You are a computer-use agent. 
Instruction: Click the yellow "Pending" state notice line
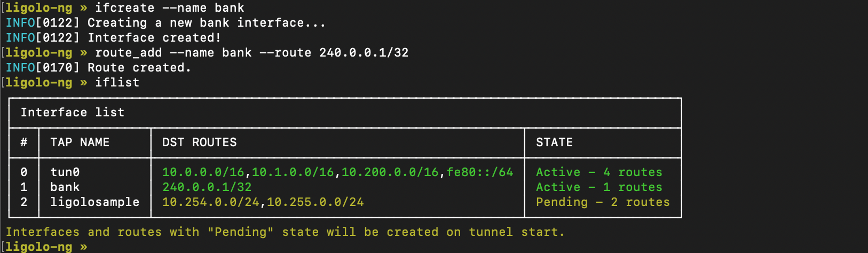285,232
